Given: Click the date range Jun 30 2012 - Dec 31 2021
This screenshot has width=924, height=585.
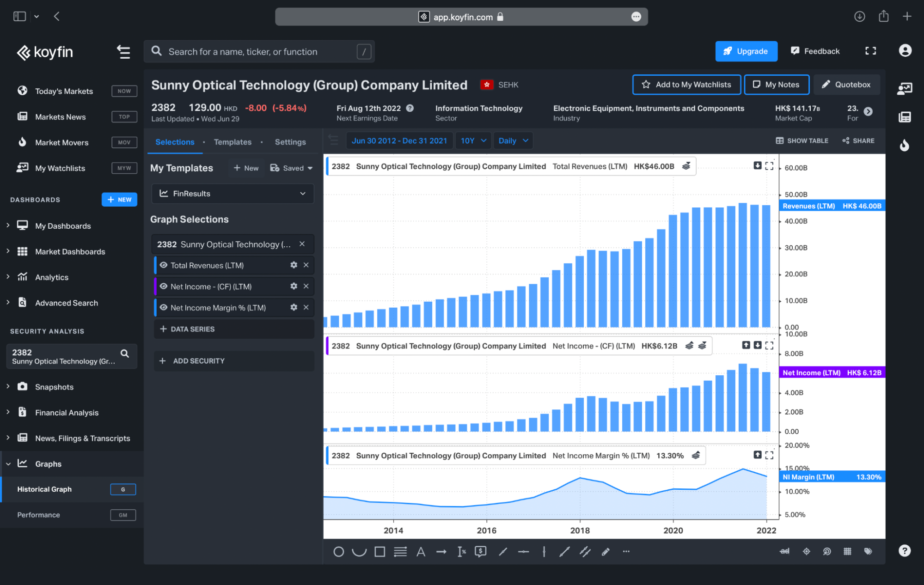Looking at the screenshot, I should click(399, 141).
